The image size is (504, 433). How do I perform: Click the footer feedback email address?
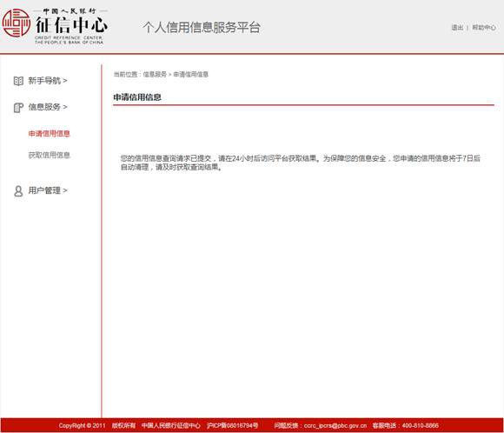click(x=335, y=425)
